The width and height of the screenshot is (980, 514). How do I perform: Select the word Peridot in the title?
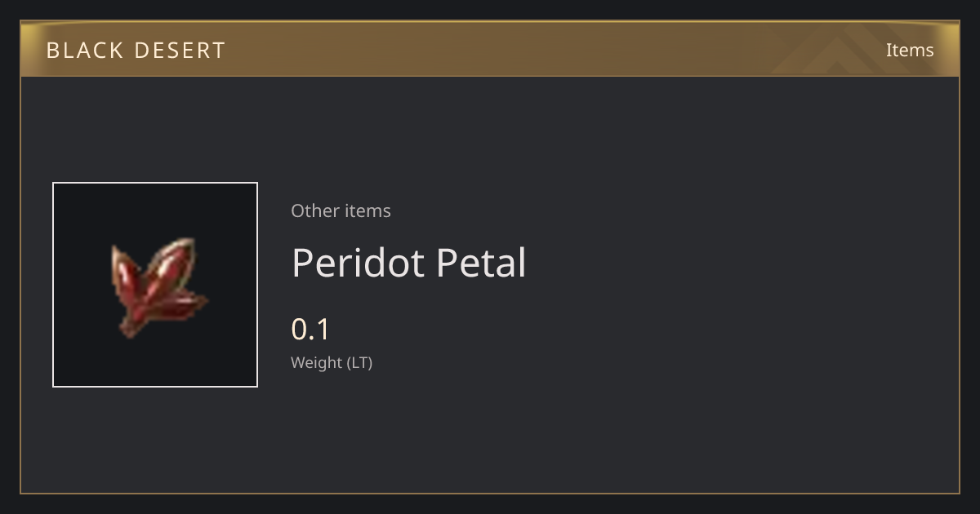click(x=359, y=263)
